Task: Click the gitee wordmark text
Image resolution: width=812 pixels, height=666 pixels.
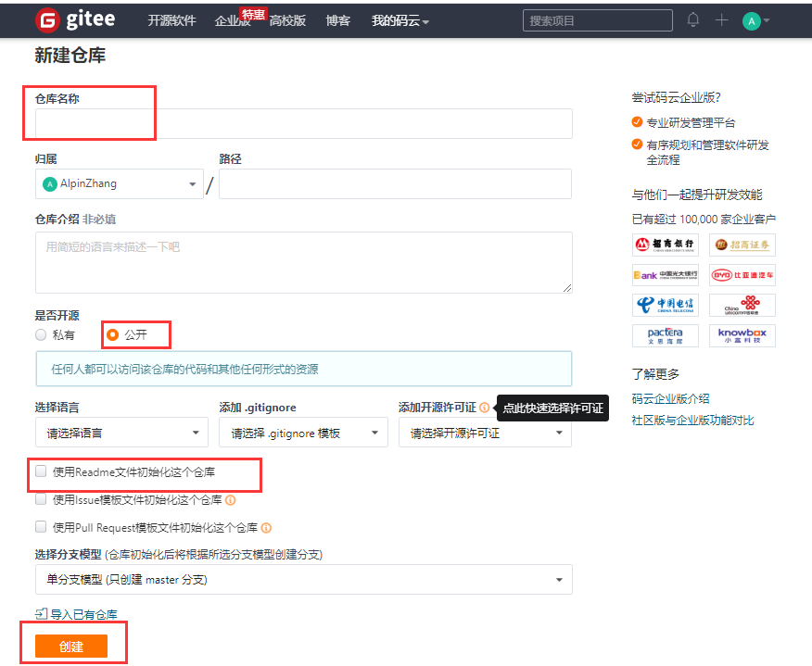Action: click(x=91, y=19)
